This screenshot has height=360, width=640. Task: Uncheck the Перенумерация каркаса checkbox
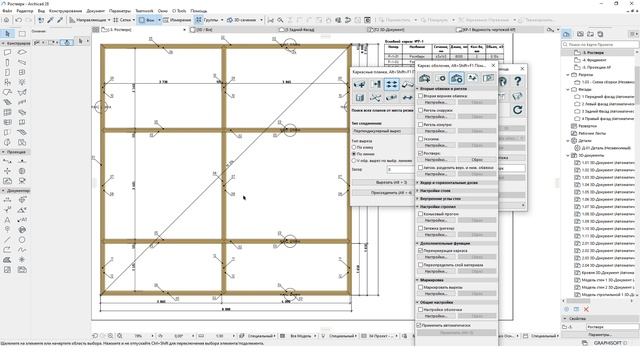[420, 250]
